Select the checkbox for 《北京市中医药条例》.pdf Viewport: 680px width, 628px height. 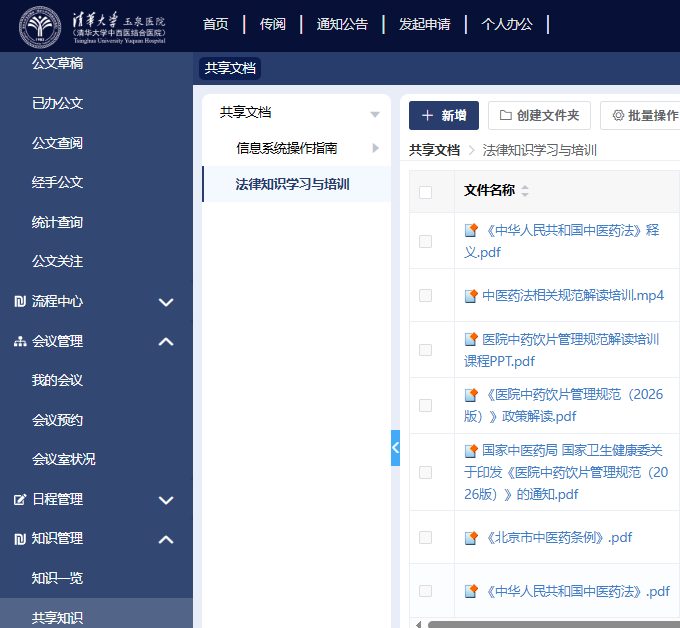click(x=425, y=538)
